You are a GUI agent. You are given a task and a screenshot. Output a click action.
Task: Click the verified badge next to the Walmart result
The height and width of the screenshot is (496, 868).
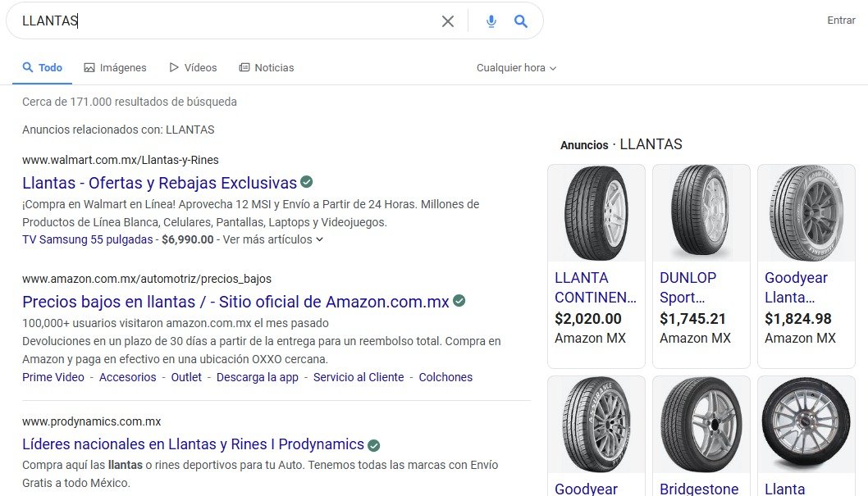click(x=305, y=182)
